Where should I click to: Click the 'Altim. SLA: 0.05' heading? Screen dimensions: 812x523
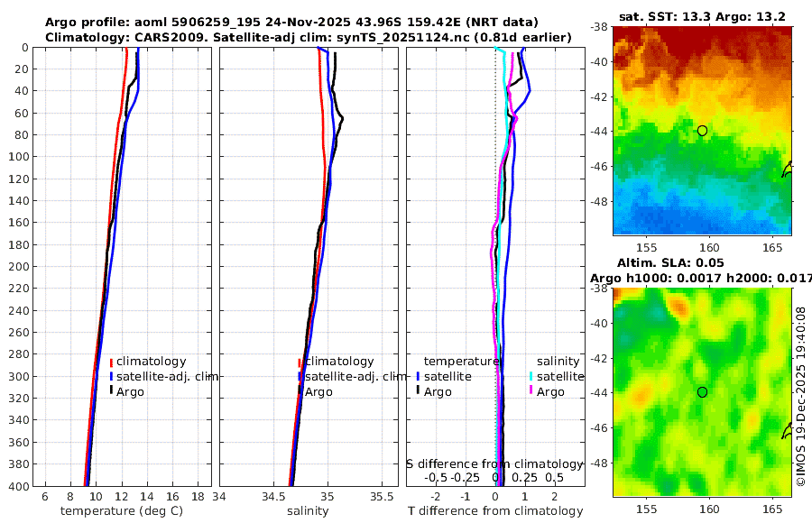point(670,262)
